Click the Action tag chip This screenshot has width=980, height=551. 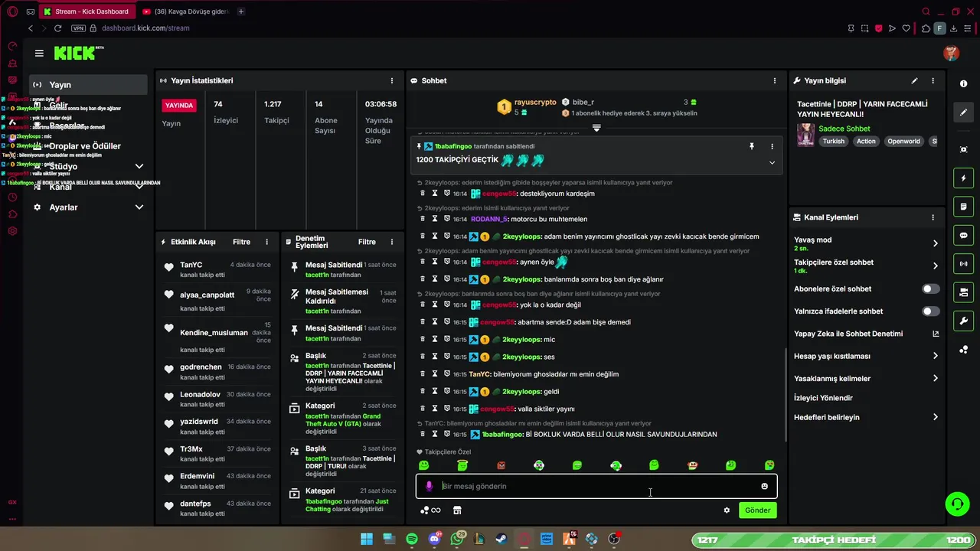(866, 142)
